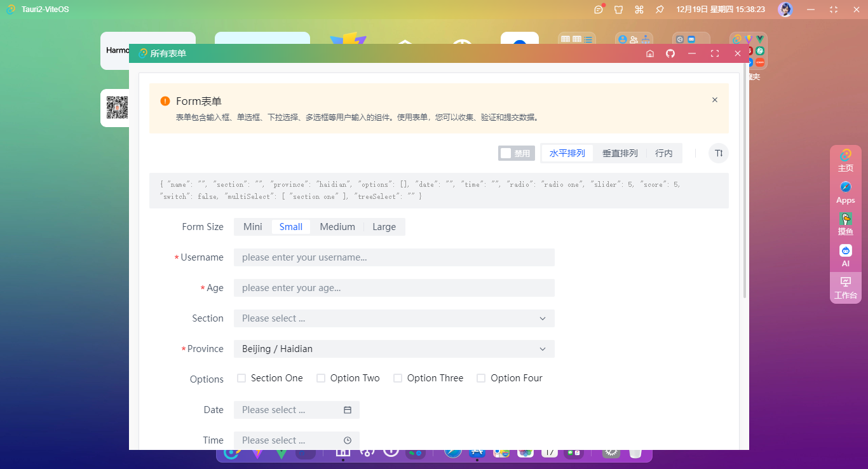Click the Form表单 alert heading
This screenshot has width=868, height=469.
coord(199,101)
